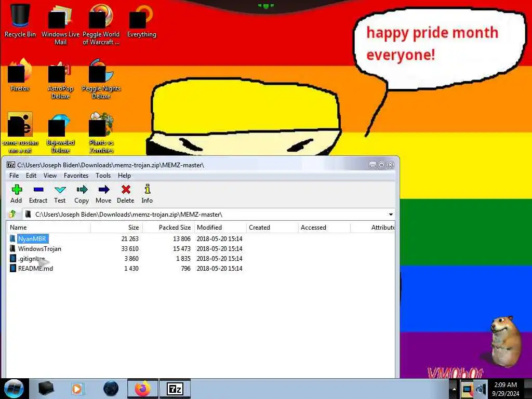This screenshot has height=399, width=532.
Task: Click packed size value 13 806
Action: (182, 239)
